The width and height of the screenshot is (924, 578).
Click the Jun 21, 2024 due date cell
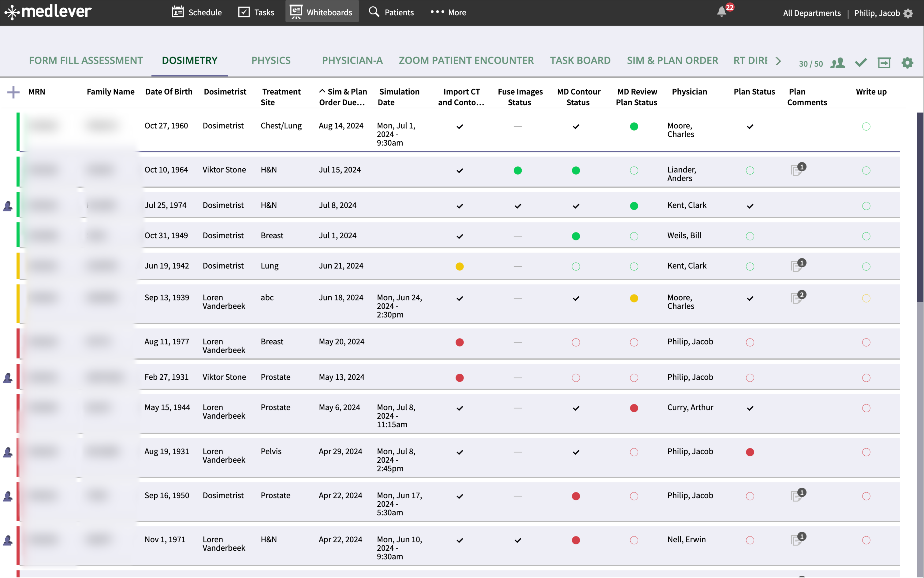click(x=341, y=266)
